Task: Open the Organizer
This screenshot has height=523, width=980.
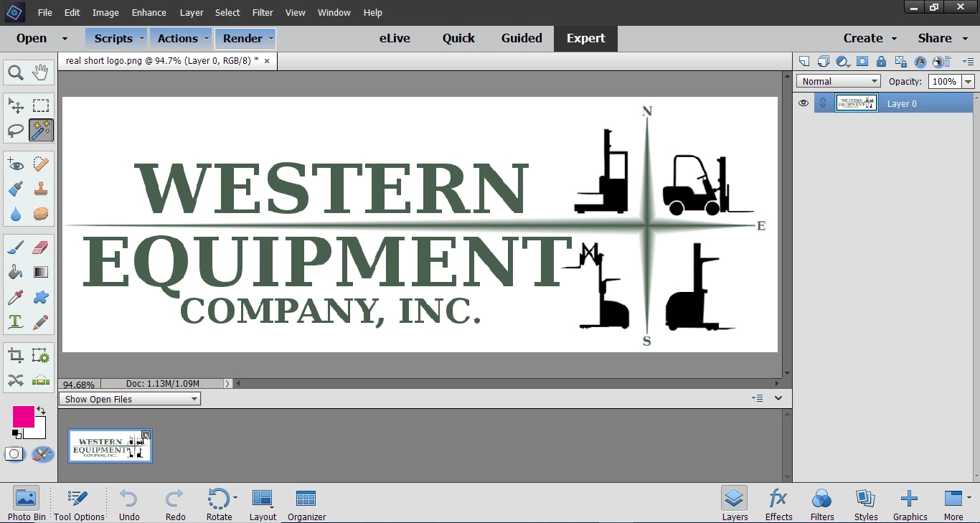Action: tap(306, 504)
